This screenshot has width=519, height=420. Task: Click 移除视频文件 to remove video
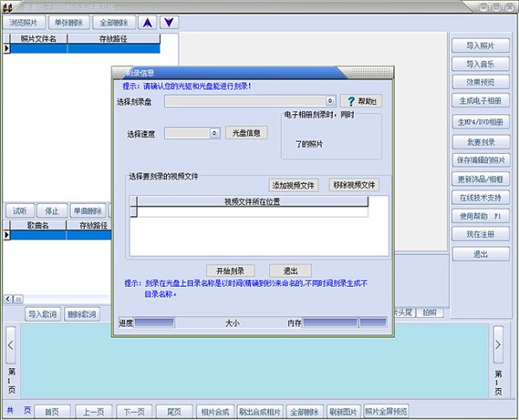(x=354, y=185)
